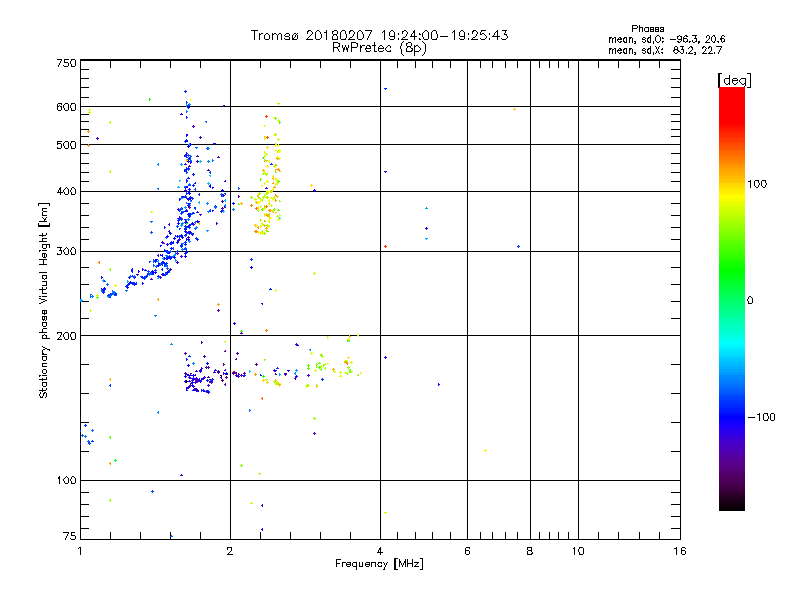Click the y-axis tick label '600'

point(66,107)
